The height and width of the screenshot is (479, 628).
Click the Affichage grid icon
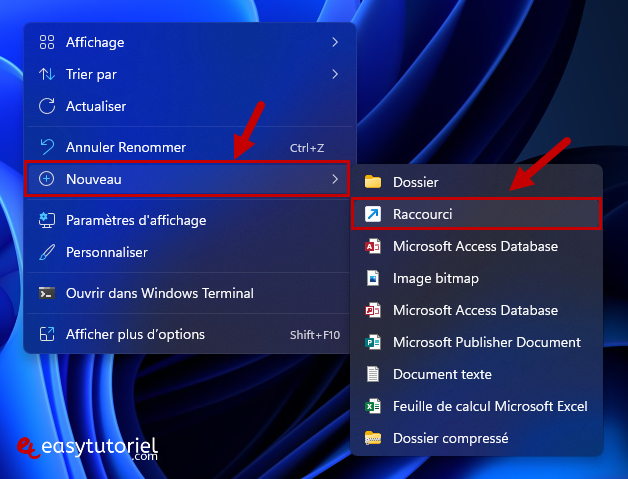point(47,42)
